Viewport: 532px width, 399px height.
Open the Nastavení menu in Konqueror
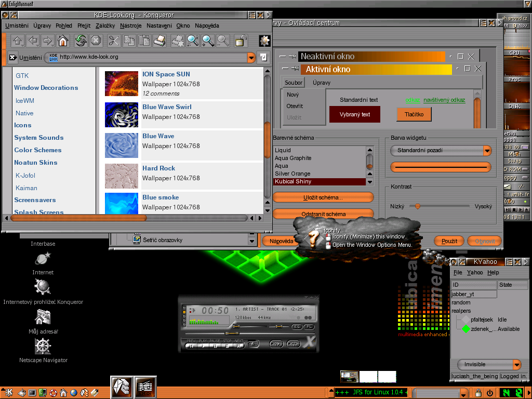pos(159,25)
